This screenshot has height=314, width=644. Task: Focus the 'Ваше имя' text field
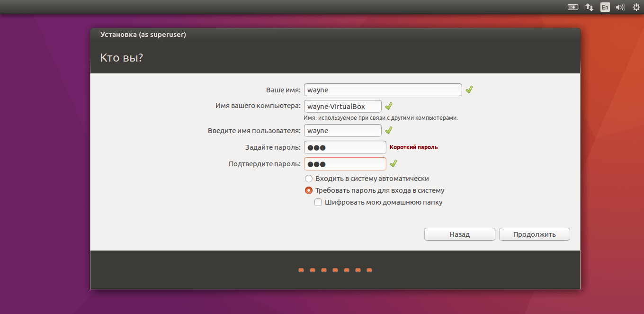click(x=383, y=90)
